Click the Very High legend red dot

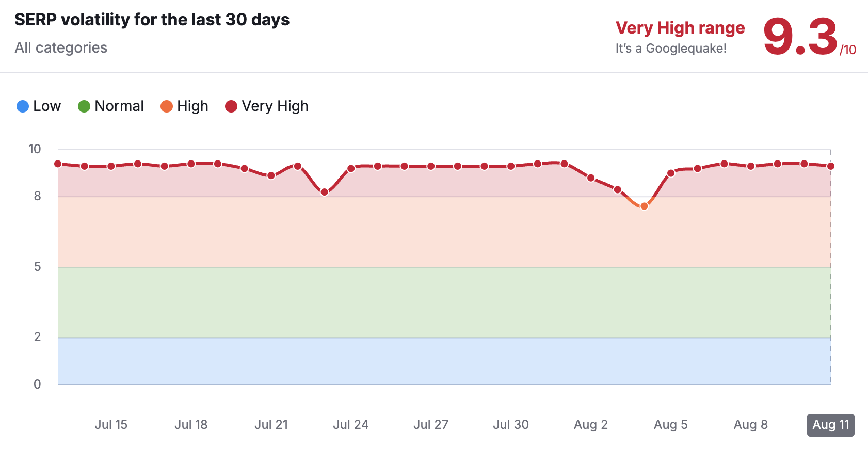point(231,106)
